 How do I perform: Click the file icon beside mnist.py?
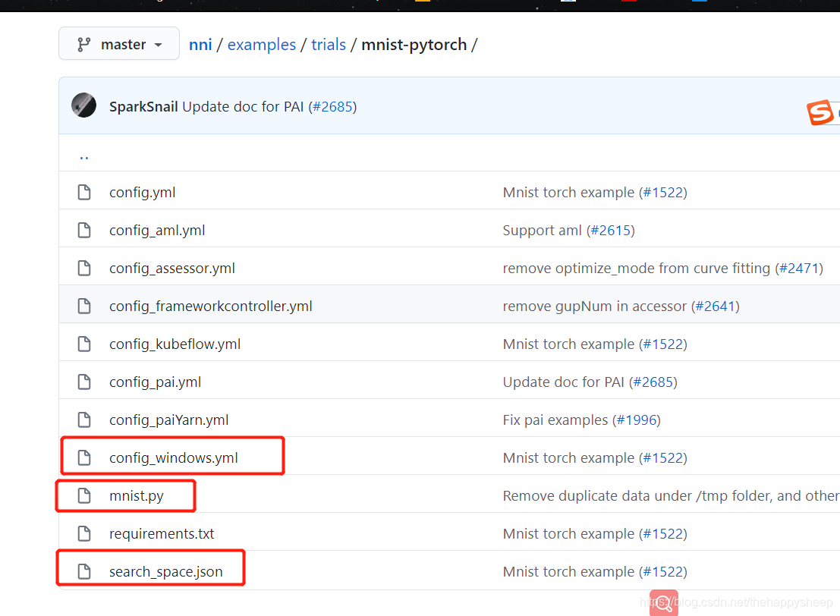(83, 495)
